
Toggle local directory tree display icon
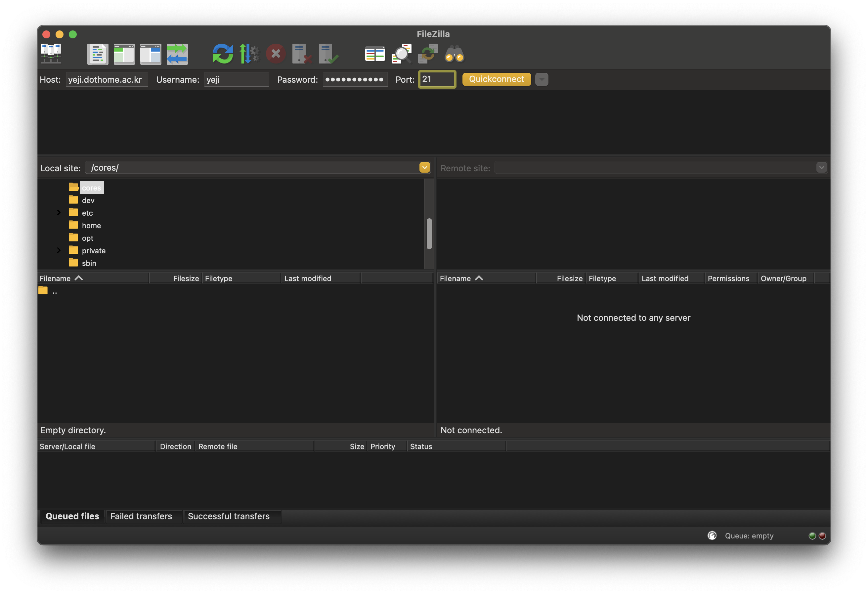124,54
